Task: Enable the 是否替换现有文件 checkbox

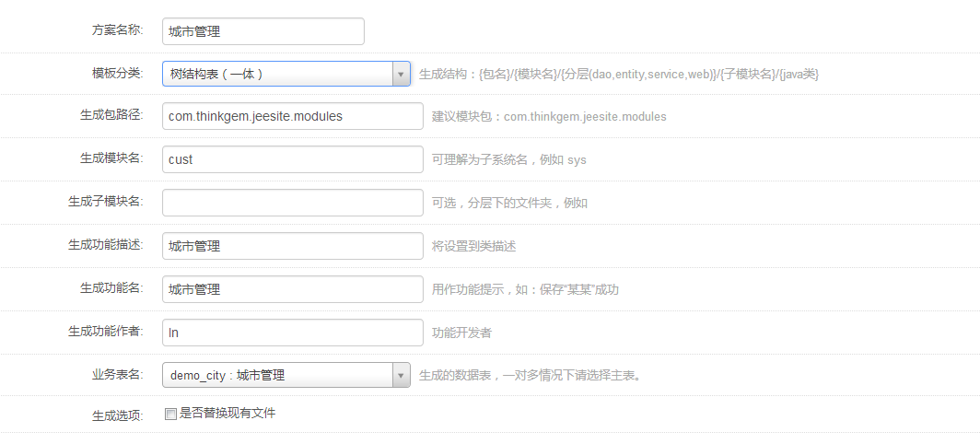Action: tap(170, 414)
